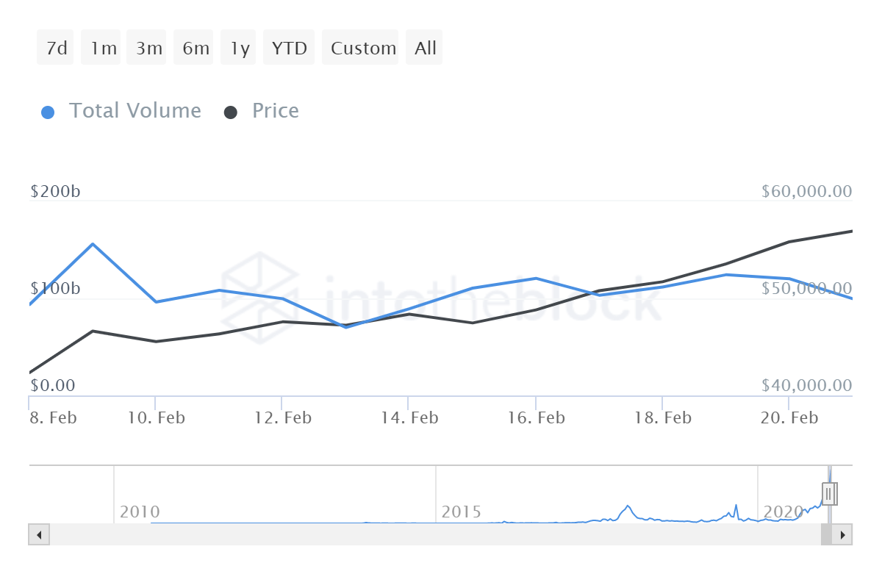Switch to the 1m time range

coord(104,49)
